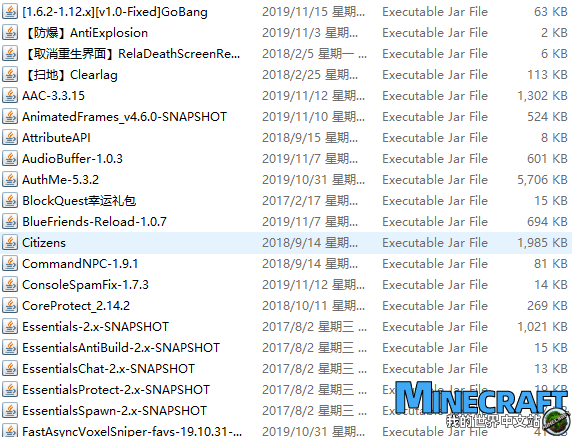Click the ConsoleSpamFix-1.7.3 file name
Screen dimensions: 574x438
point(85,285)
